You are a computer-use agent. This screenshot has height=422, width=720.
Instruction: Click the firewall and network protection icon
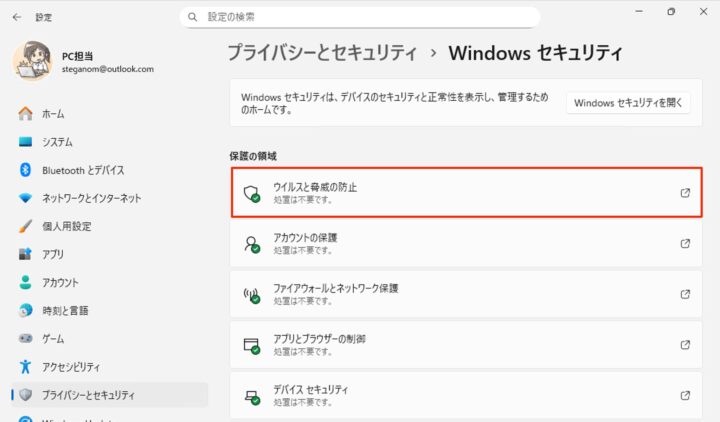[252, 294]
